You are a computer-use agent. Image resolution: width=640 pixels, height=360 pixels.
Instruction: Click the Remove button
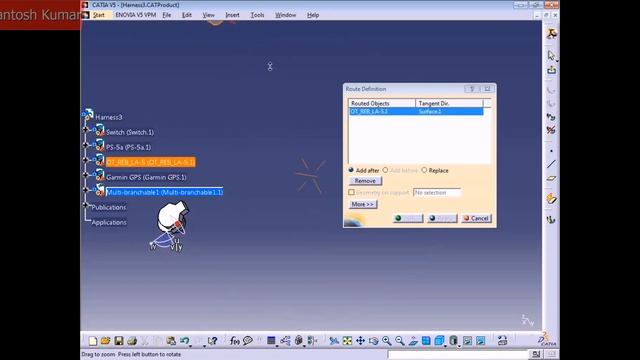click(365, 181)
